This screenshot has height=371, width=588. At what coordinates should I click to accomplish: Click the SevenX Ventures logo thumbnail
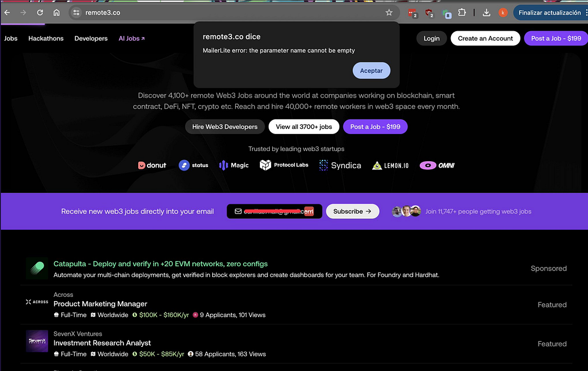tap(37, 341)
